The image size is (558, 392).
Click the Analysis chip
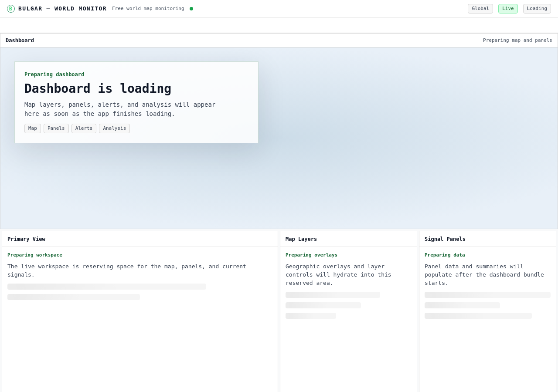(x=114, y=128)
